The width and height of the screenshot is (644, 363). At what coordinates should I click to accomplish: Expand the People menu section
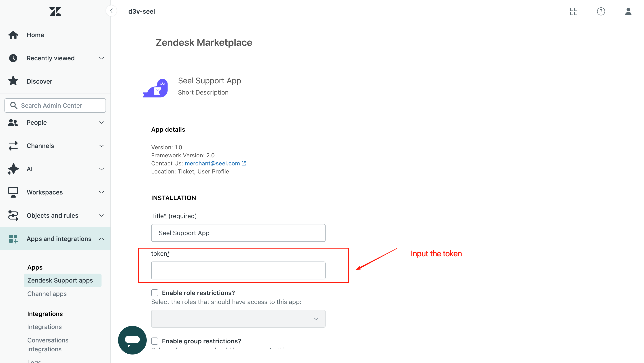[x=101, y=122]
